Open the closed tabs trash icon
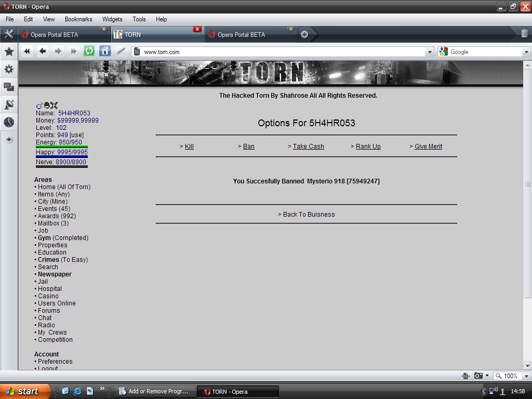The image size is (532, 399). click(x=524, y=33)
